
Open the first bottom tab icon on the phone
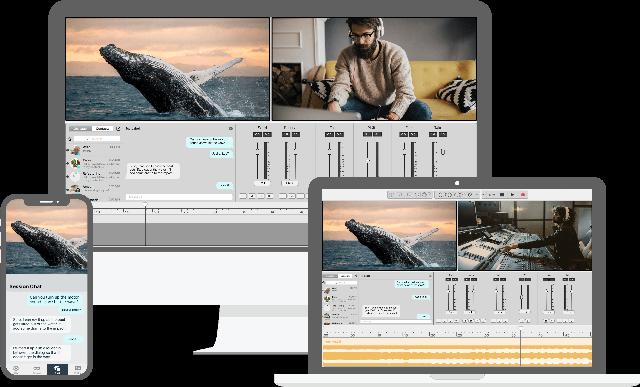(x=16, y=369)
